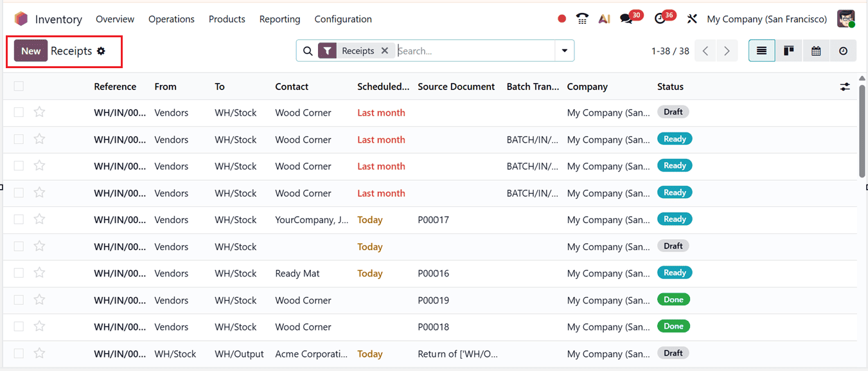Switch to kanban view
Viewport: 868px width, 371px height.
[788, 50]
